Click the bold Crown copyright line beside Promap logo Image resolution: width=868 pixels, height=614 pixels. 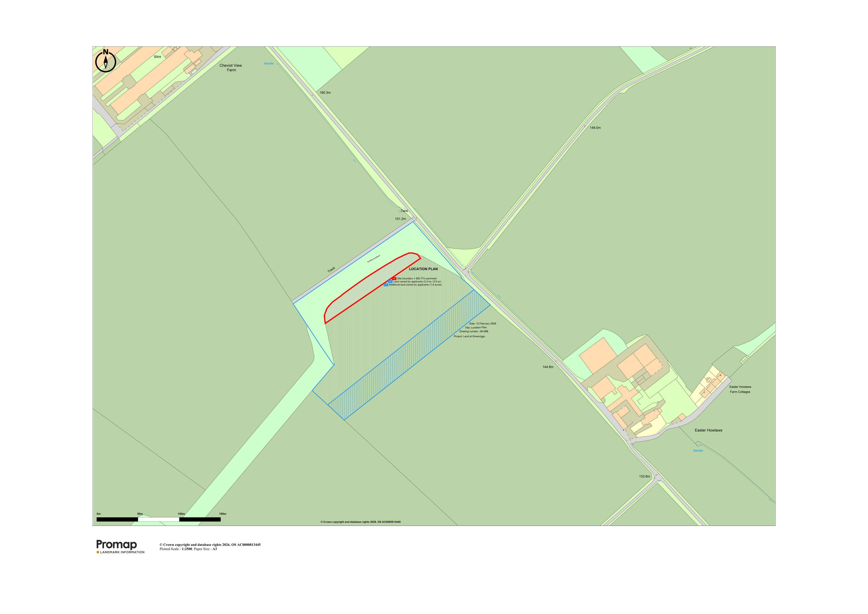tap(210, 545)
